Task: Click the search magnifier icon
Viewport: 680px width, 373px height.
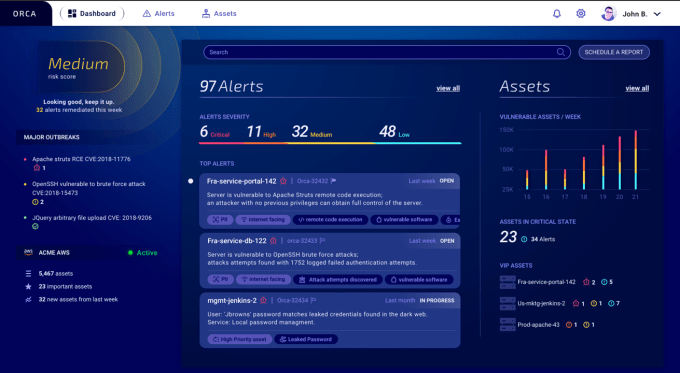Action: point(561,52)
